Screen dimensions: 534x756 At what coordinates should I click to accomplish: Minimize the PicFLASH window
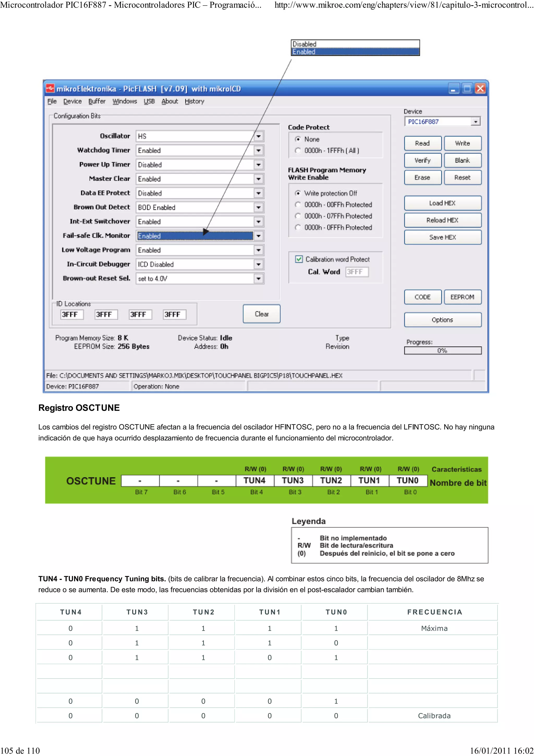[x=453, y=89]
